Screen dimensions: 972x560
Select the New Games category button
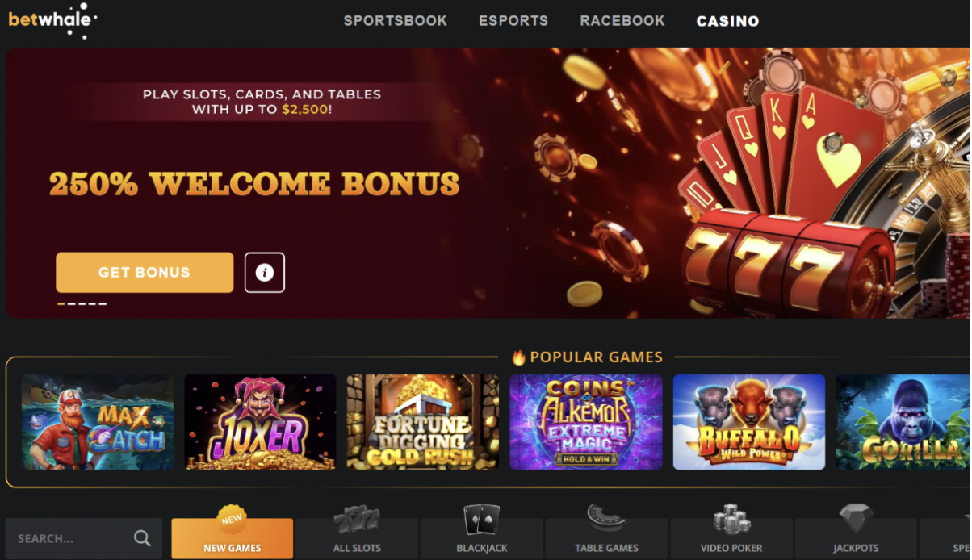233,538
